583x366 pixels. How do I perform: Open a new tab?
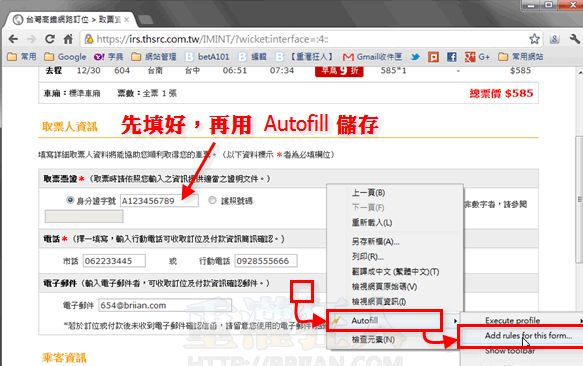[x=145, y=20]
